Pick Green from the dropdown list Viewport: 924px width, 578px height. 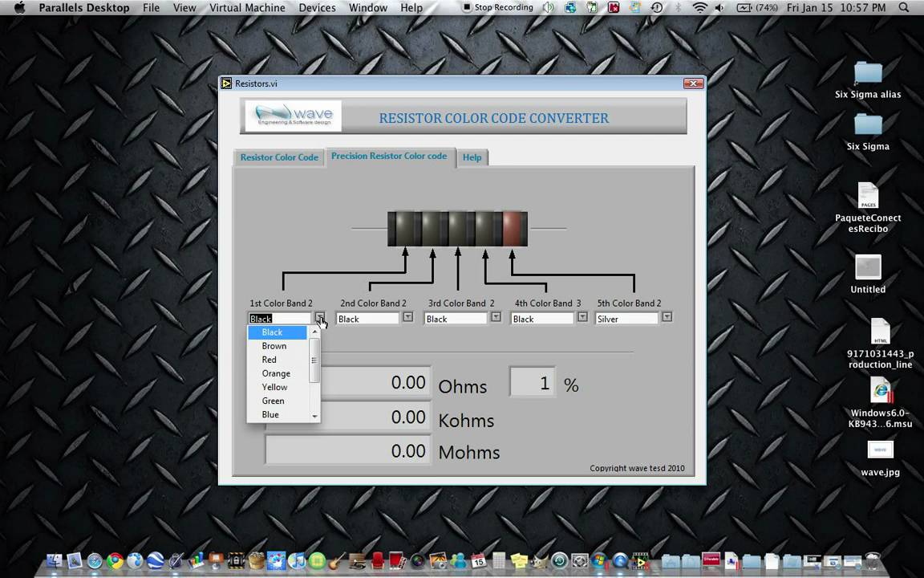[273, 401]
